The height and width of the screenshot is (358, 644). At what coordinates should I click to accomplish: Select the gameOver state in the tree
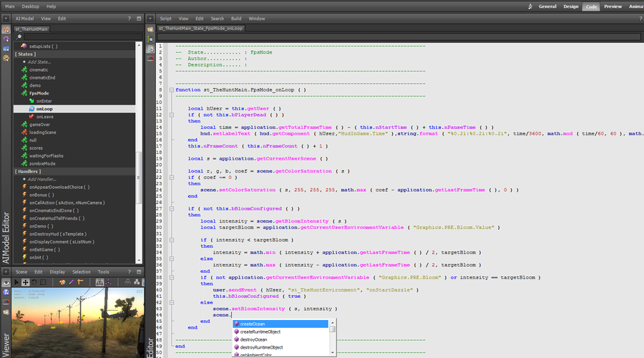click(39, 125)
